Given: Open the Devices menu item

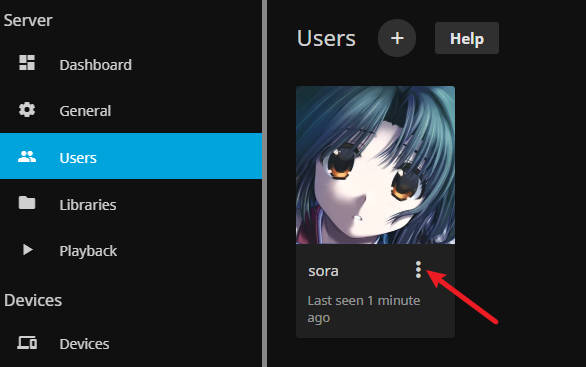Looking at the screenshot, I should (131, 343).
